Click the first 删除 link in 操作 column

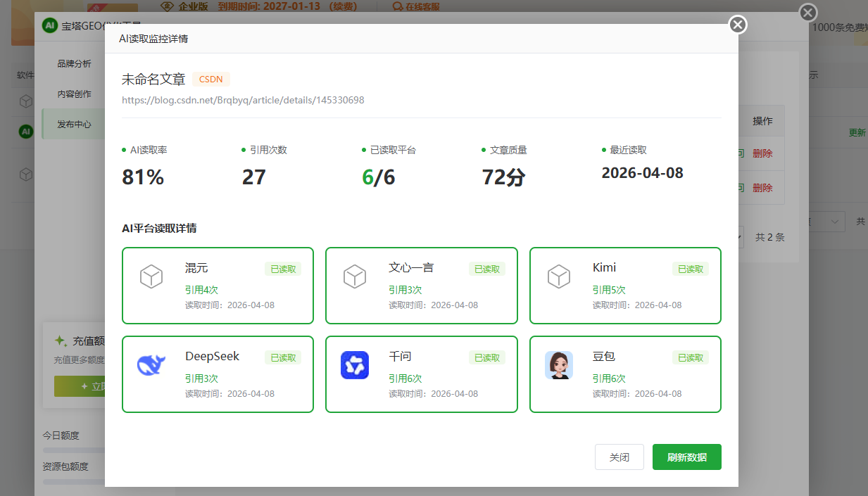(762, 153)
